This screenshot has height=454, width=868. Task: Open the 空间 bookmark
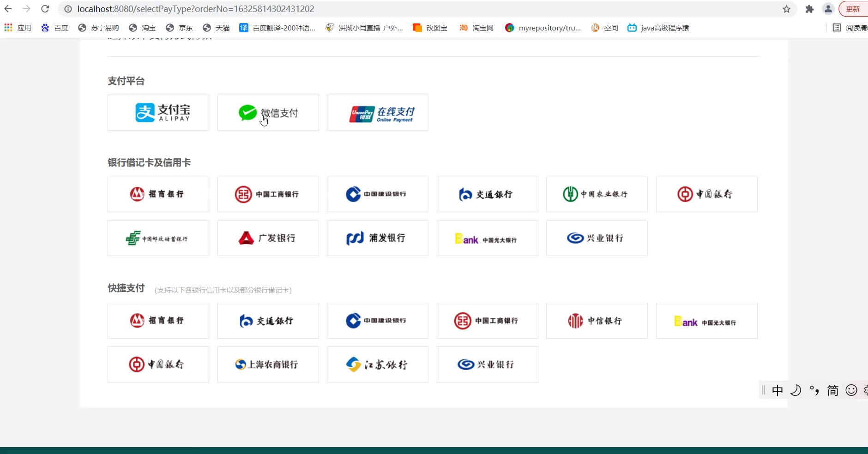604,28
